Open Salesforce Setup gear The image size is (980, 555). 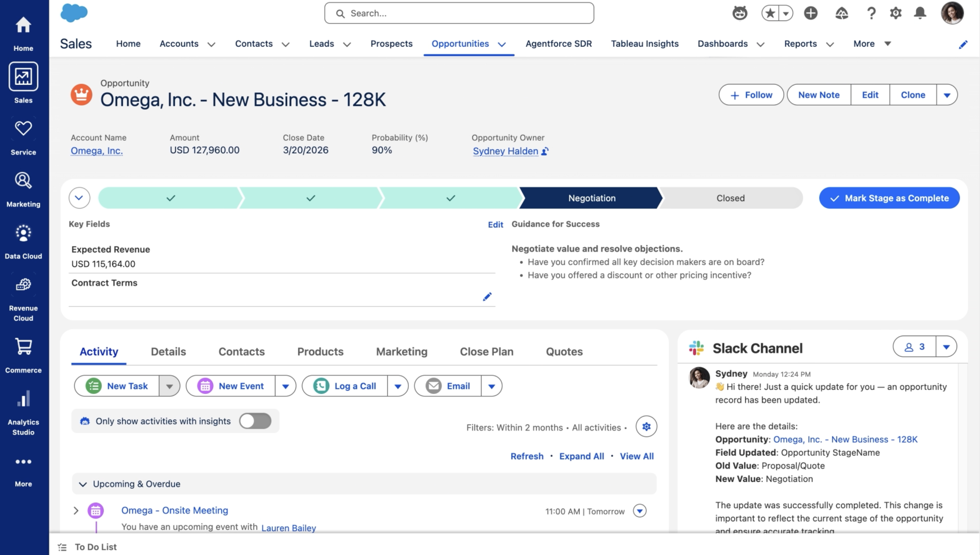click(x=895, y=13)
